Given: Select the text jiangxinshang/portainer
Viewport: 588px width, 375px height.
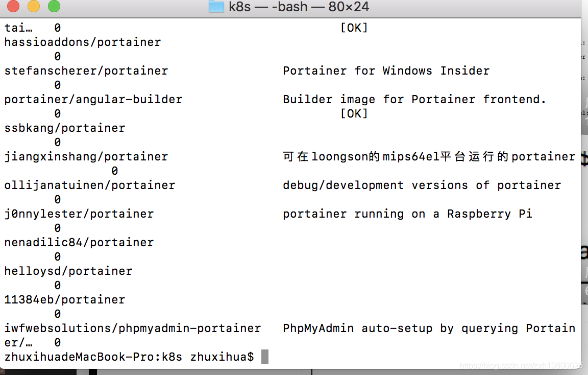Looking at the screenshot, I should click(x=86, y=156).
